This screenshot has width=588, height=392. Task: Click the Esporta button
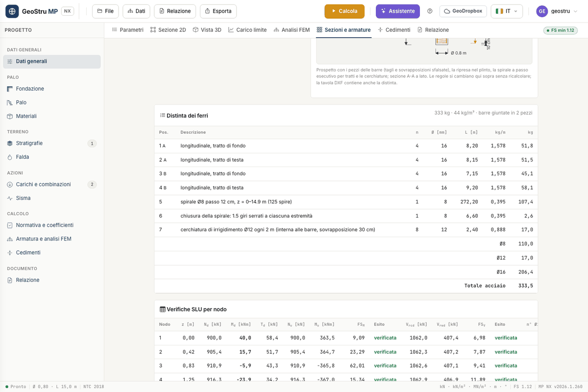pos(219,11)
